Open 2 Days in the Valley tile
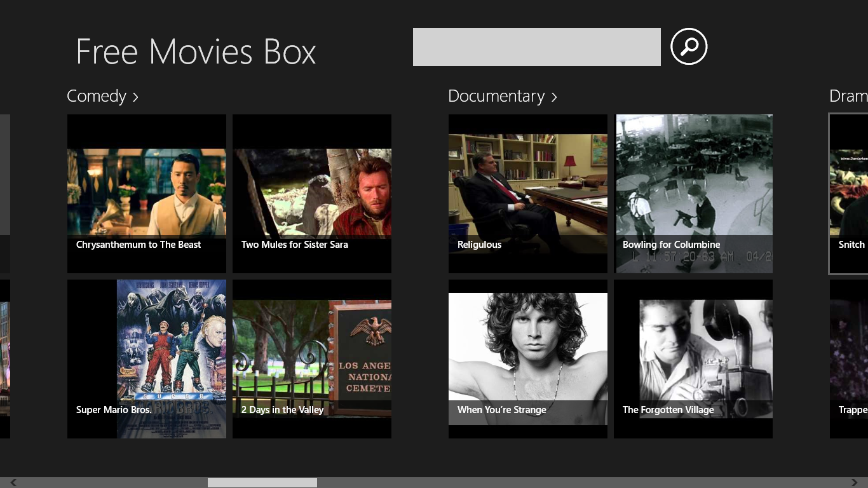The image size is (868, 488). pos(312,359)
